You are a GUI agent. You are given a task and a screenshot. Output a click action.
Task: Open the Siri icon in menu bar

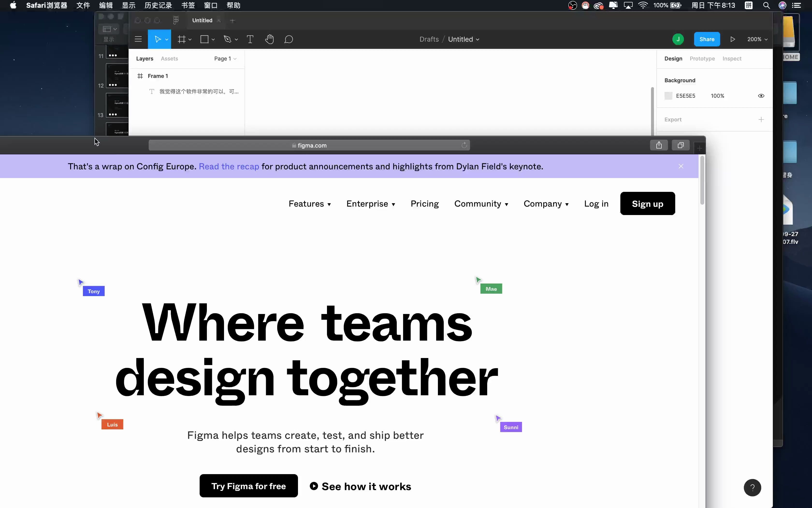(x=783, y=5)
